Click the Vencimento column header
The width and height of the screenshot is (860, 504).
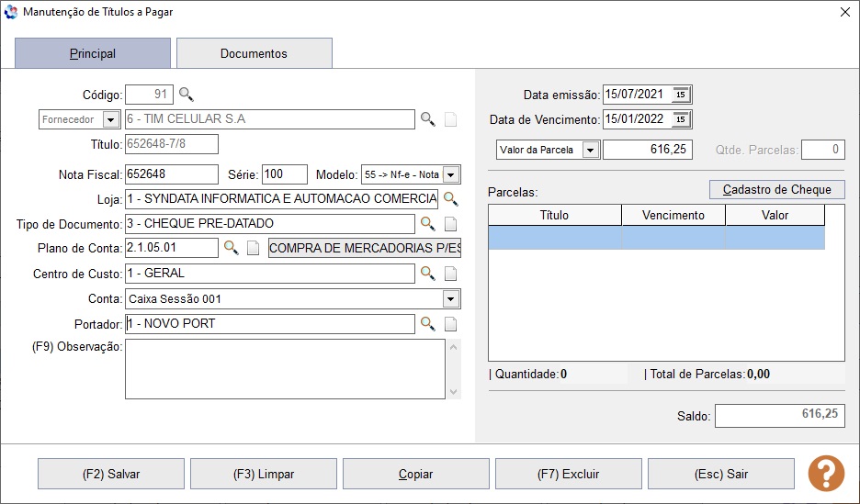point(673,215)
